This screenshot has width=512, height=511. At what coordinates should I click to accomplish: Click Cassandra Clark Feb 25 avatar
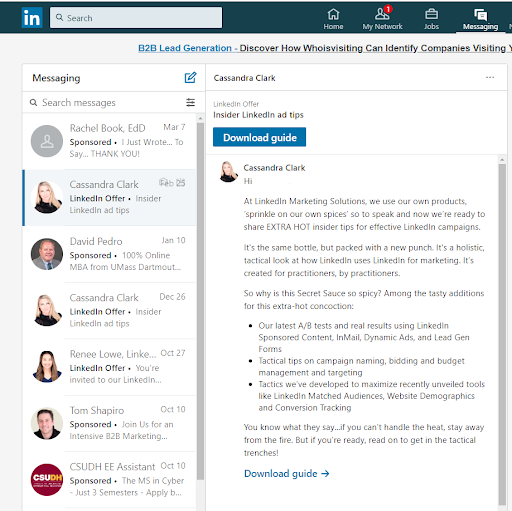(x=47, y=197)
